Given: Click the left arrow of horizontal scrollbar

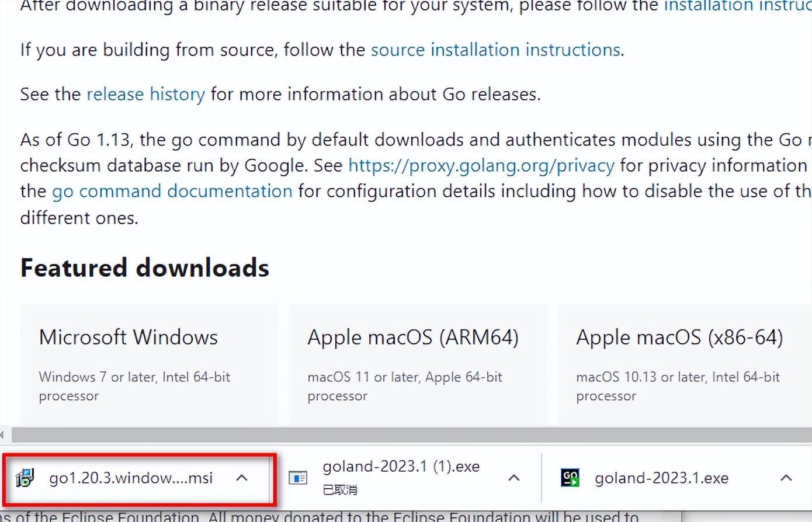Looking at the screenshot, I should 3,435.
